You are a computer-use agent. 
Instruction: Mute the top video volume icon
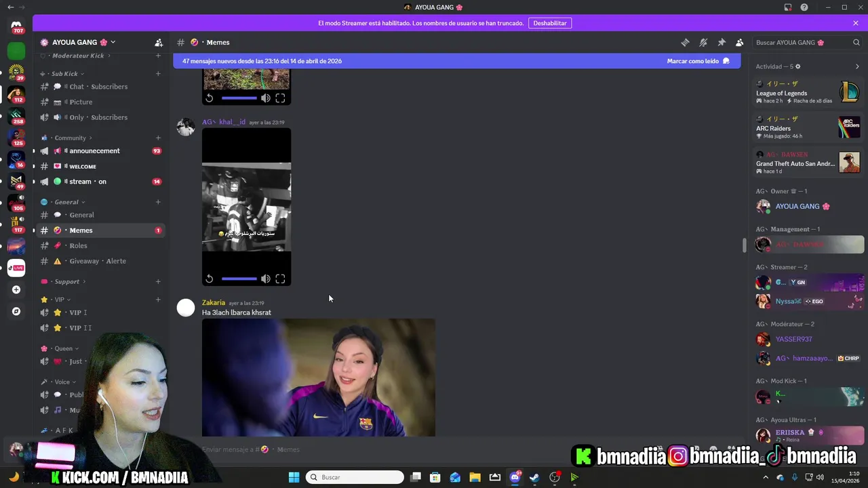(266, 98)
